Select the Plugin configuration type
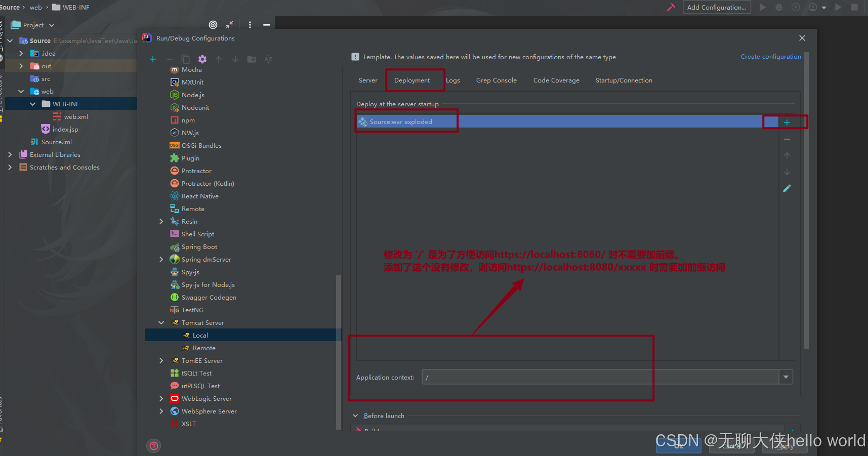The image size is (868, 456). (190, 158)
